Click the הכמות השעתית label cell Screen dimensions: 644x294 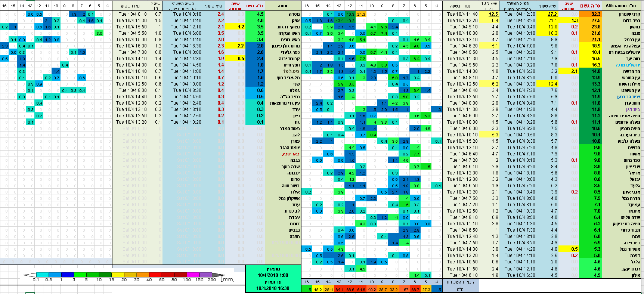pyautogui.click(x=460, y=282)
